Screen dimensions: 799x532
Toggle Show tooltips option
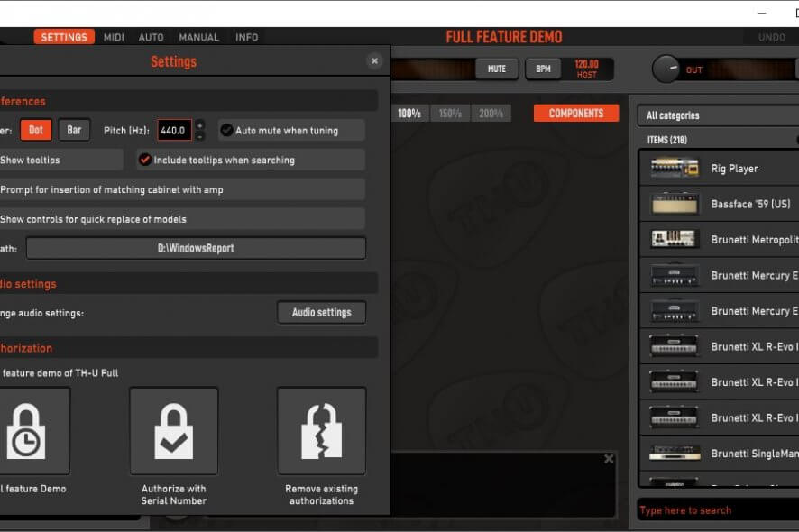pos(61,160)
